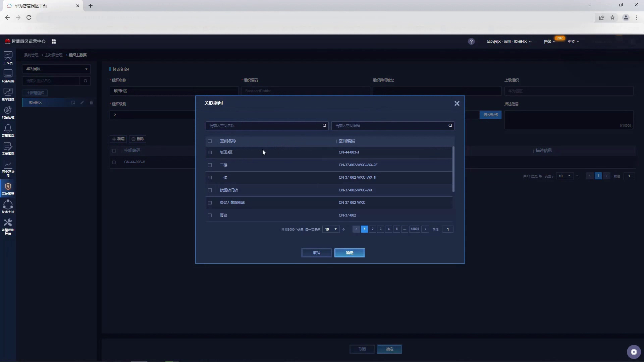Open a new browser tab with plus
Image resolution: width=644 pixels, height=362 pixels.
(x=91, y=6)
